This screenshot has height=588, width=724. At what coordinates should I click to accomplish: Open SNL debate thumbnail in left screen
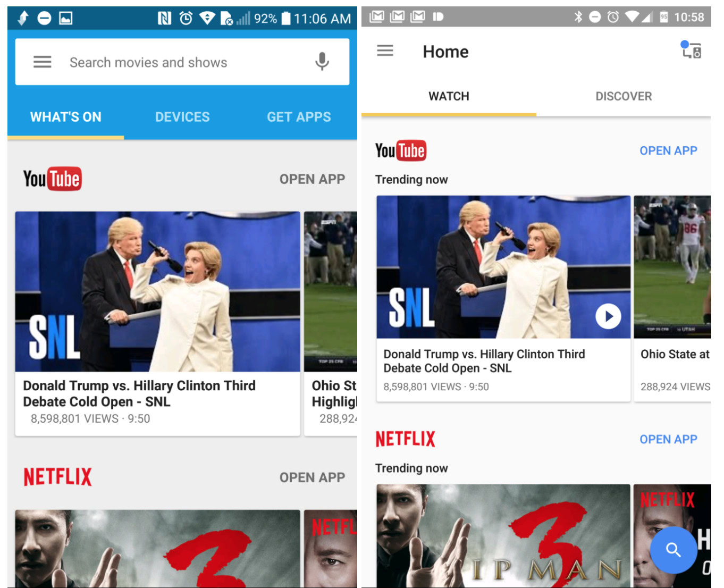[158, 291]
